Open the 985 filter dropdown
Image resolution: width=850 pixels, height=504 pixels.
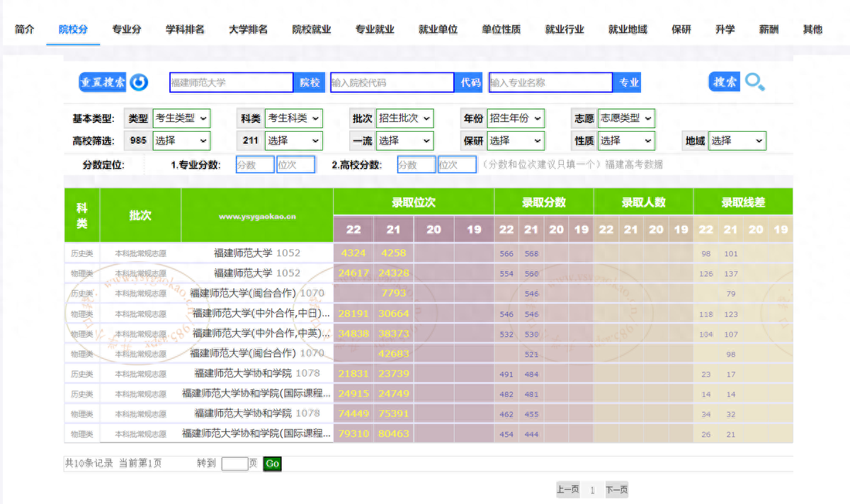[x=182, y=141]
